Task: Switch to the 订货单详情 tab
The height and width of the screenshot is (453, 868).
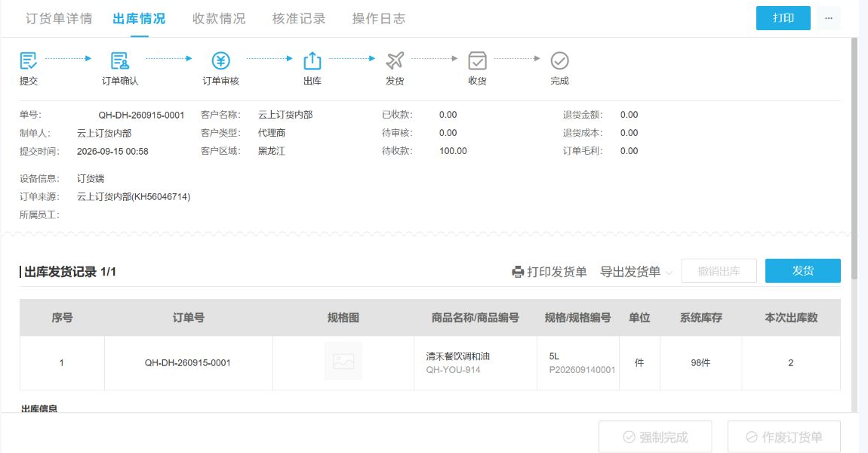Action: (x=59, y=18)
